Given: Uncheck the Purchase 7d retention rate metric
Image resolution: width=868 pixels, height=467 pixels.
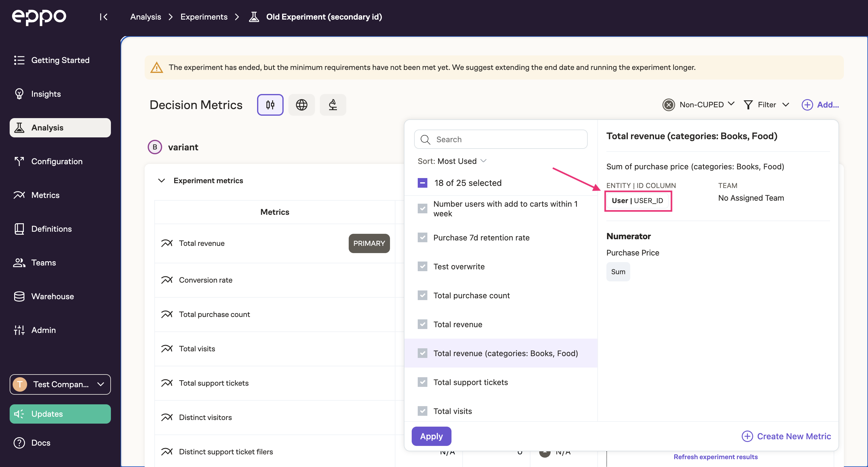Looking at the screenshot, I should point(422,237).
